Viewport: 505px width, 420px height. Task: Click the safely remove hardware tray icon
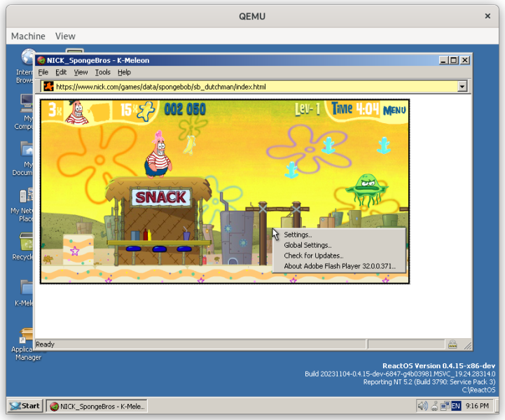tap(434, 406)
